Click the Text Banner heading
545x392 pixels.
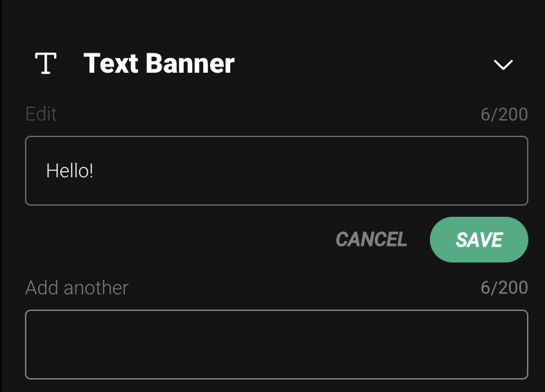[159, 64]
